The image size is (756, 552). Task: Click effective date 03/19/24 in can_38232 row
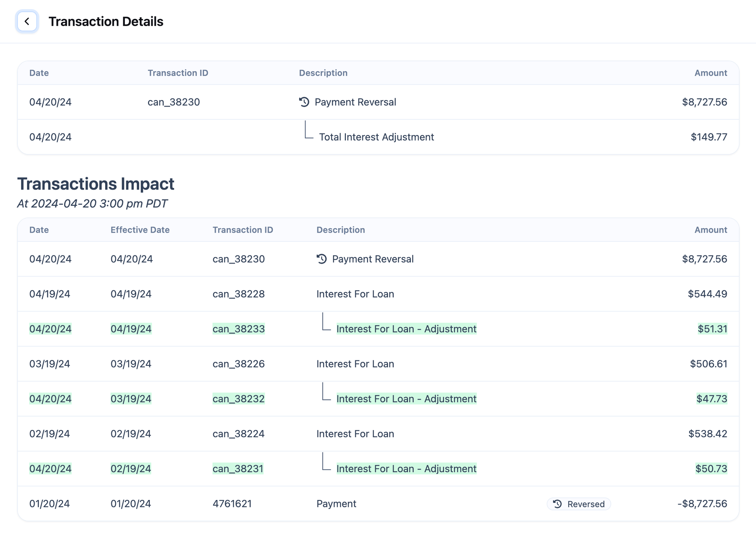point(131,399)
